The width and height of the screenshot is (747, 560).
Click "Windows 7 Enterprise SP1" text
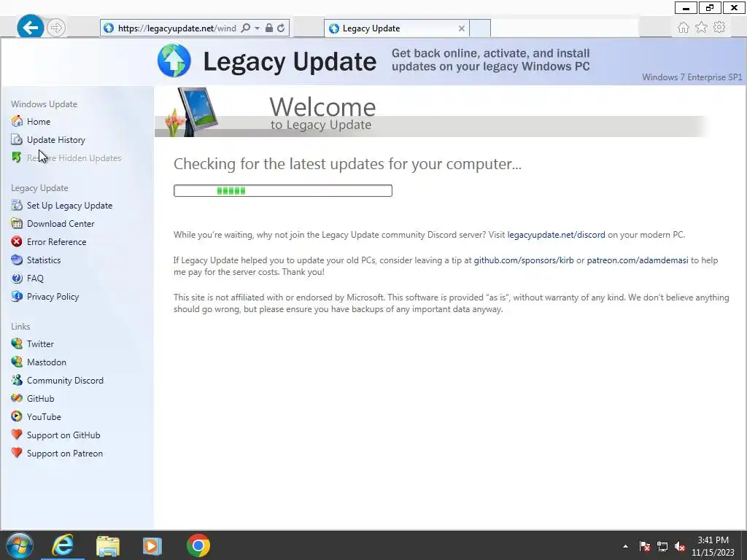click(692, 77)
